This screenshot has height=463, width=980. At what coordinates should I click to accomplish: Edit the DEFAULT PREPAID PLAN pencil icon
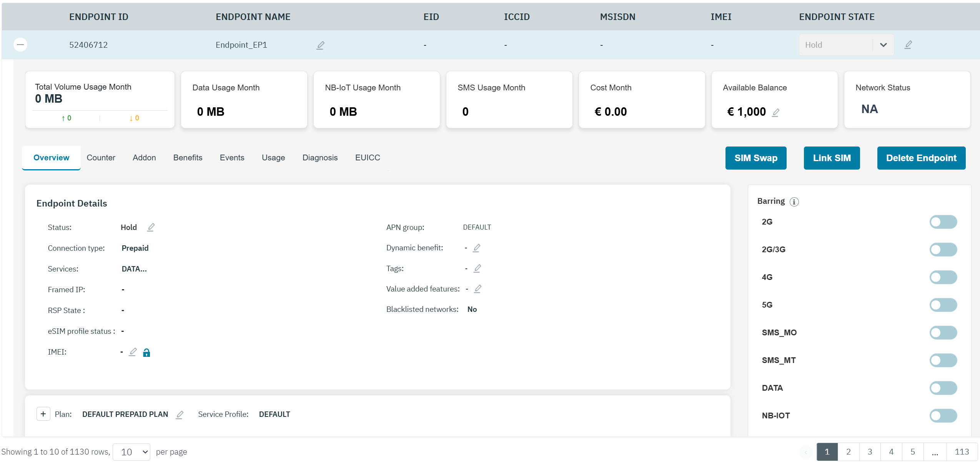click(180, 415)
